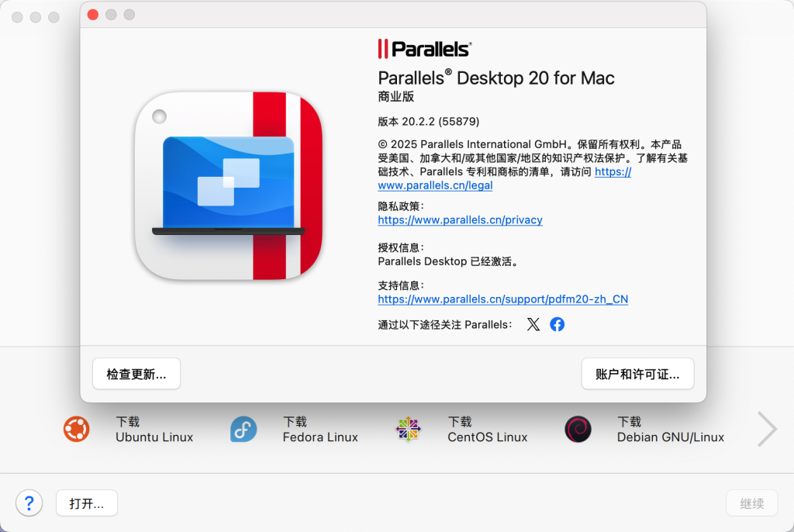
Task: Select the Ubuntu Linux logo icon
Action: 77,429
